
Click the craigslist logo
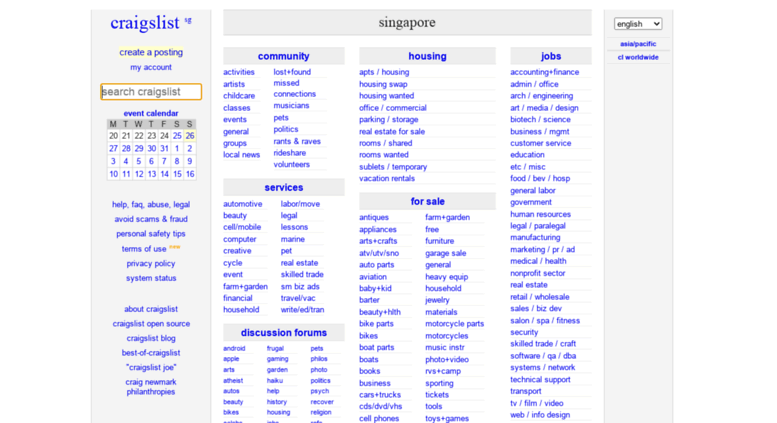coord(145,23)
